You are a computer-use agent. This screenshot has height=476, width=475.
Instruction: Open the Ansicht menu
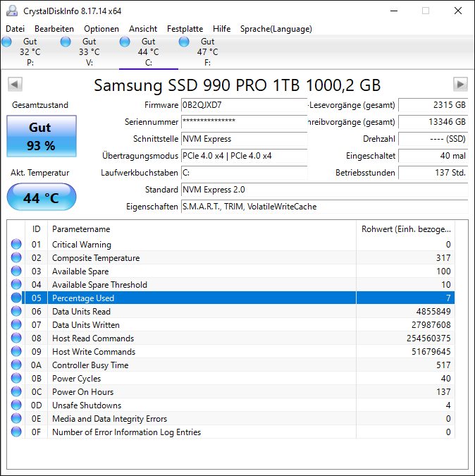pyautogui.click(x=143, y=29)
